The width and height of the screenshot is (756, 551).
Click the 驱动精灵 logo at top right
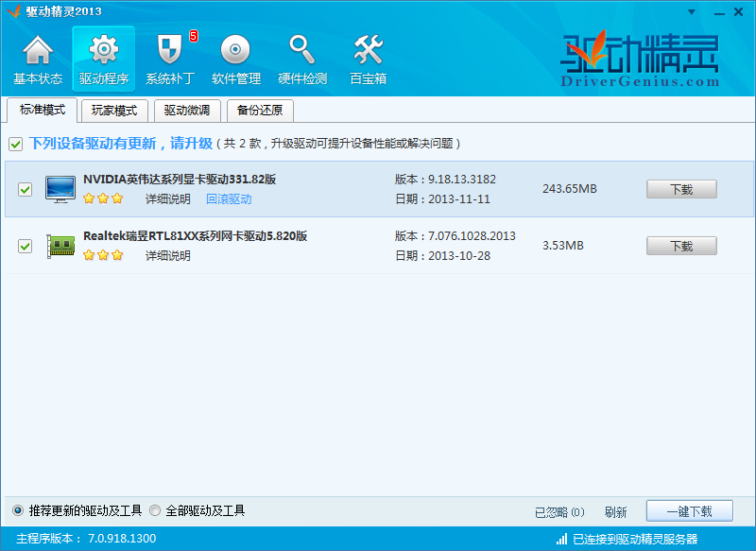pos(640,59)
